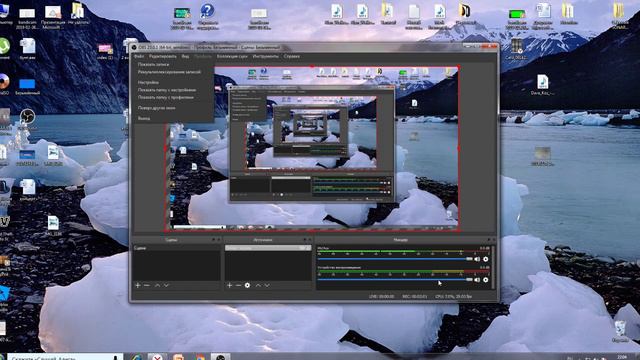Open the Коллекция сцен menu

click(x=232, y=56)
